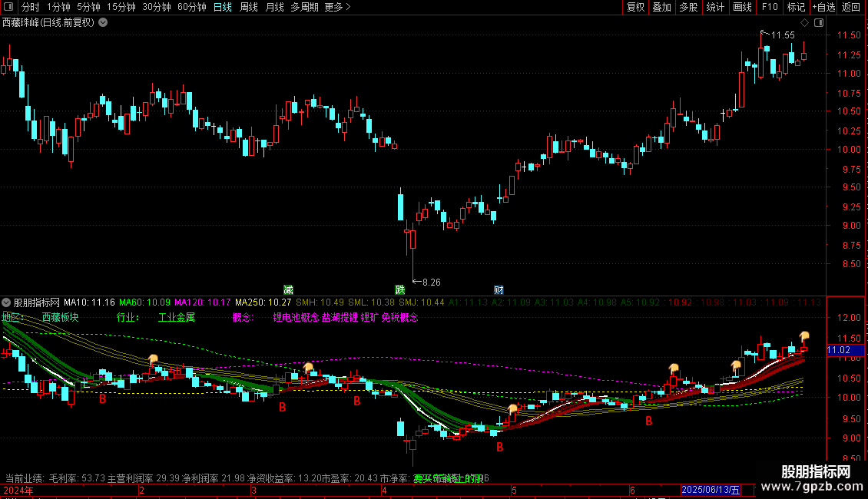The image size is (868, 499).
Task: Click the panel layout icon at top-left
Action: 8,7
